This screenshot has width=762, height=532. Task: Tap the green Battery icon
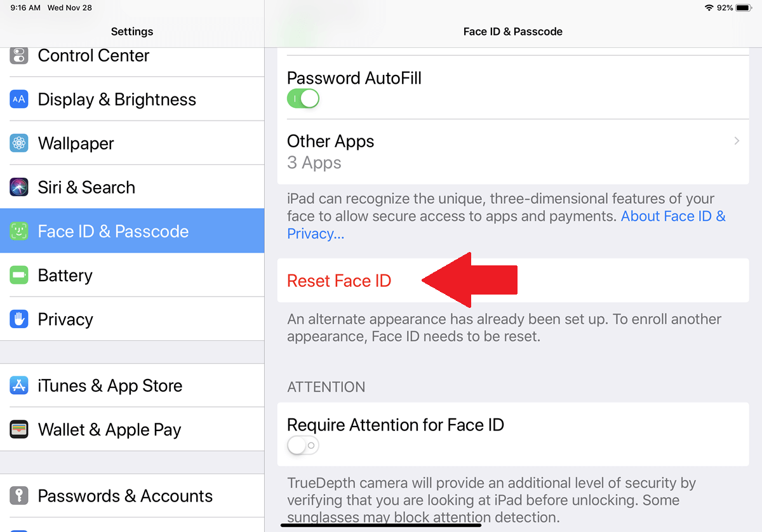point(19,276)
